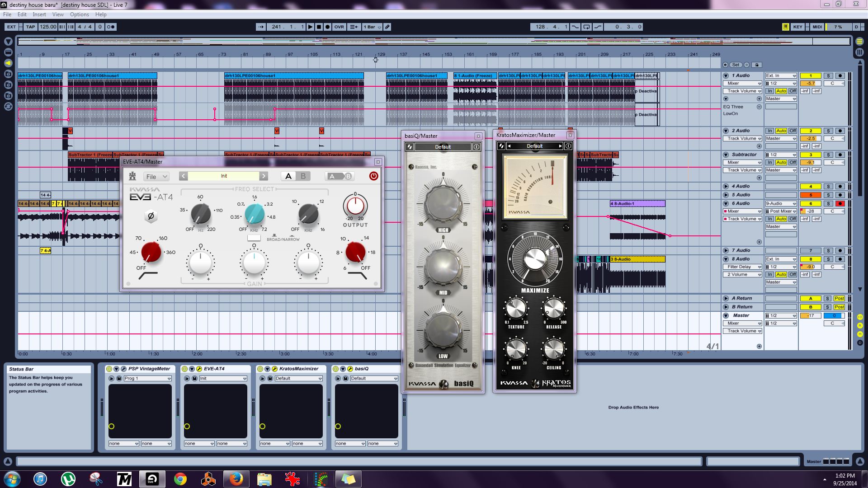The height and width of the screenshot is (488, 868).
Task: Expand the 5 Audio track
Action: pyautogui.click(x=726, y=195)
